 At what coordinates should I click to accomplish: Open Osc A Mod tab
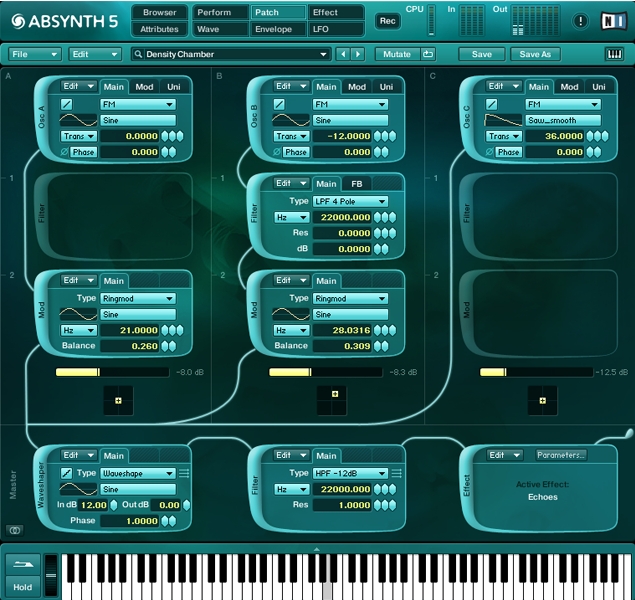(x=144, y=87)
